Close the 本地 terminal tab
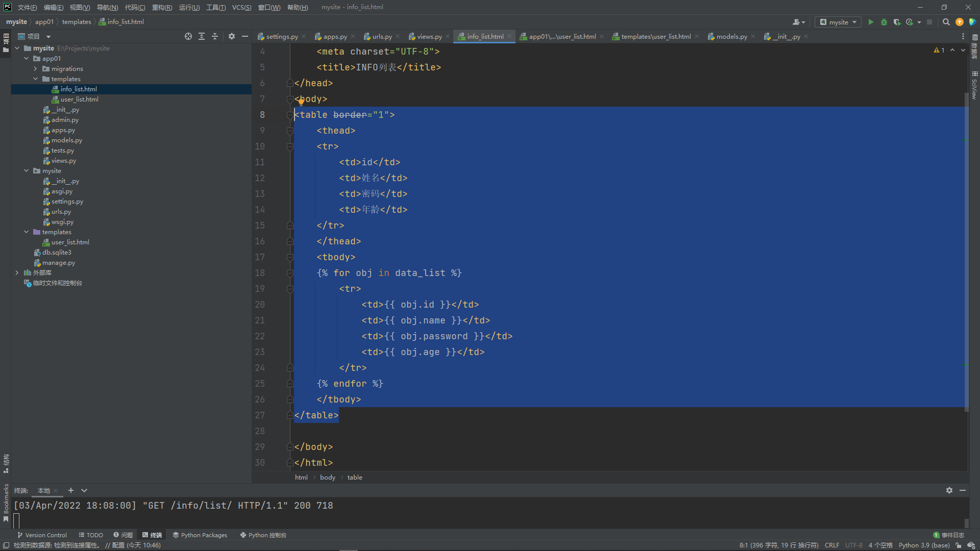Viewport: 980px width, 551px height. coord(56,491)
